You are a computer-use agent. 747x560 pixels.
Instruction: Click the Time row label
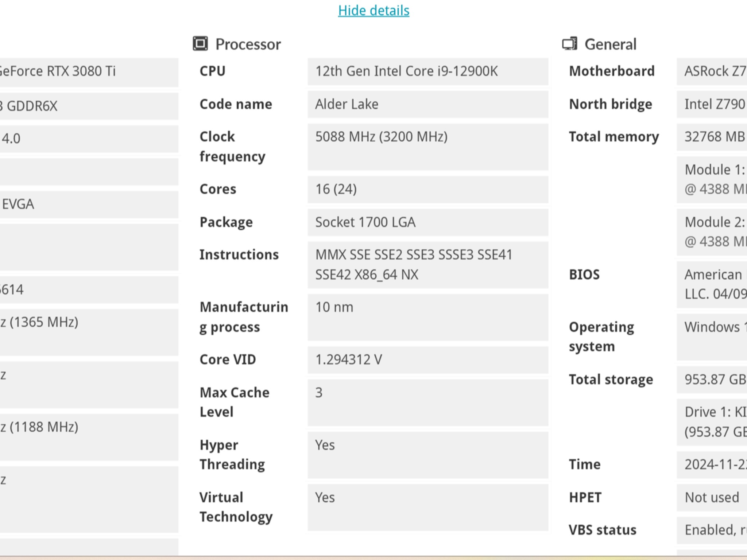tap(585, 464)
